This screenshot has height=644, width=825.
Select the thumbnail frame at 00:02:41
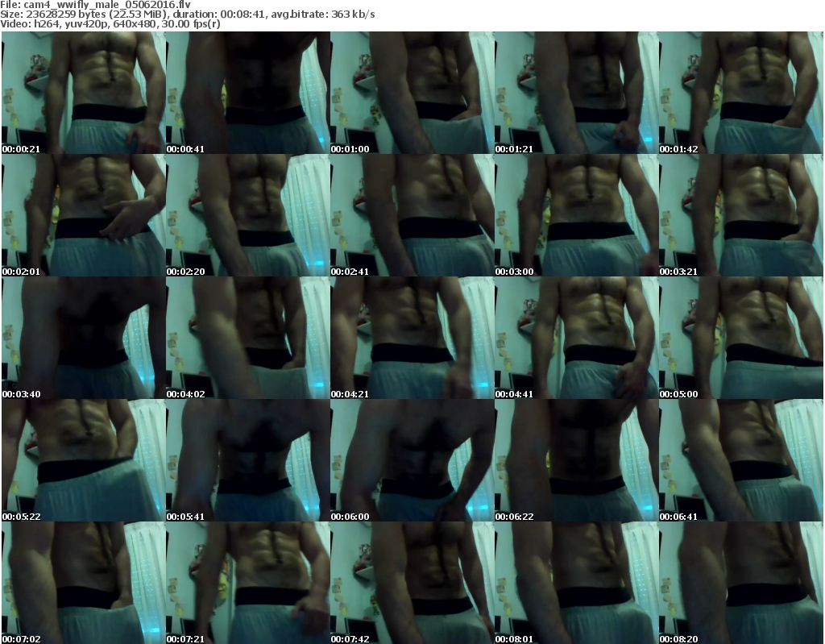pyautogui.click(x=412, y=215)
